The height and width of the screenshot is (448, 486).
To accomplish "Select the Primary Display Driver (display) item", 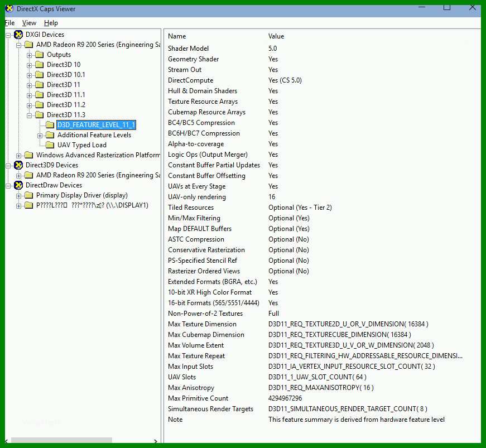I will [x=82, y=195].
